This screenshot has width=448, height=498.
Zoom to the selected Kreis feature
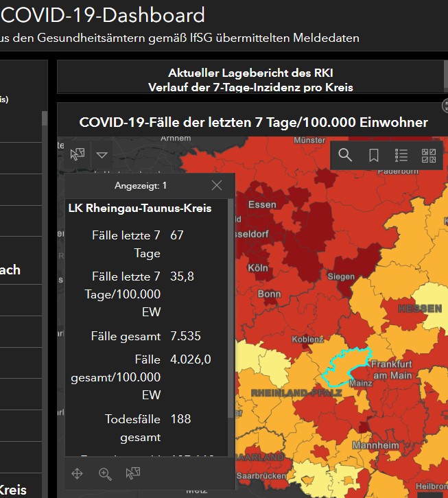click(x=105, y=473)
